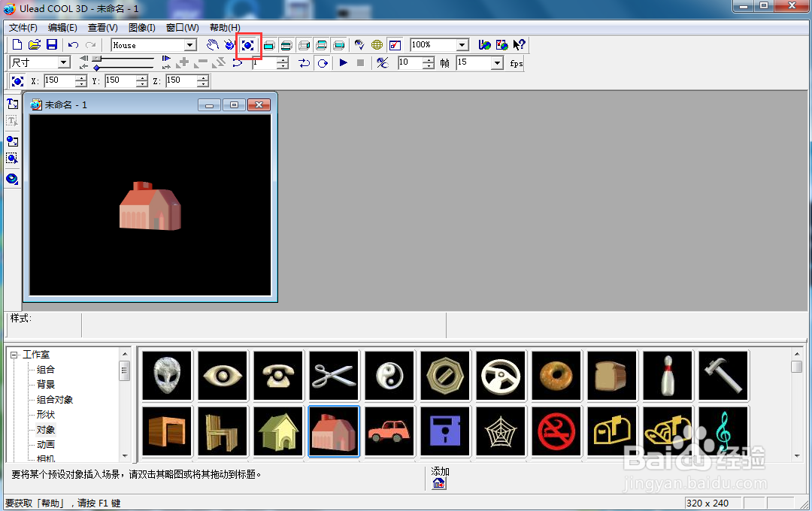The height and width of the screenshot is (511, 812).
Task: Save the project with floppy disk icon
Action: click(x=52, y=45)
